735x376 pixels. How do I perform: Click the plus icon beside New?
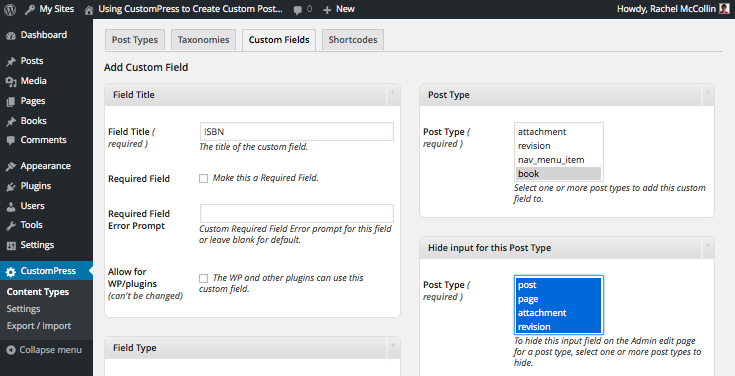[x=327, y=10]
